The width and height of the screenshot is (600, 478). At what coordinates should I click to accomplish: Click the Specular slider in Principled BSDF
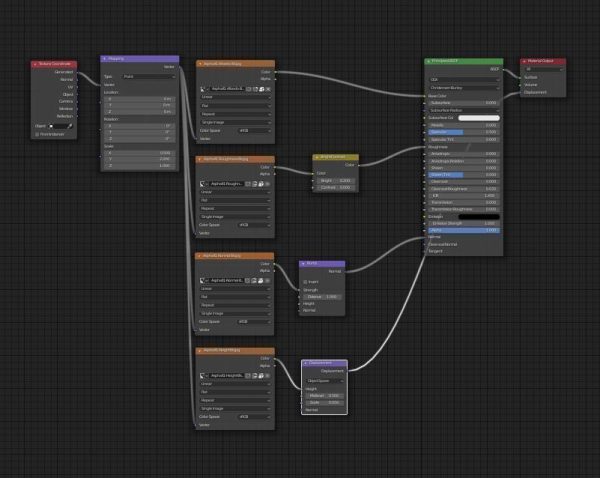pyautogui.click(x=464, y=132)
